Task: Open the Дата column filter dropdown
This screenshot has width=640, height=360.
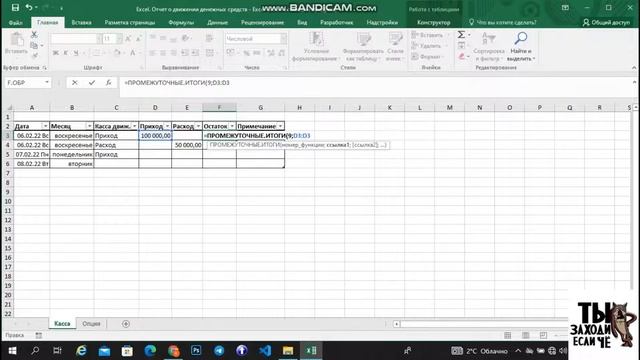Action: [x=45, y=126]
